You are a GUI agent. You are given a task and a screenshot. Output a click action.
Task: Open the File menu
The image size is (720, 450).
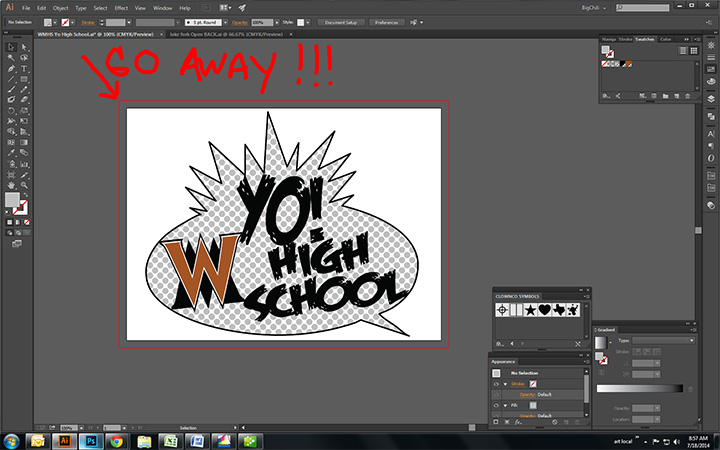point(26,8)
